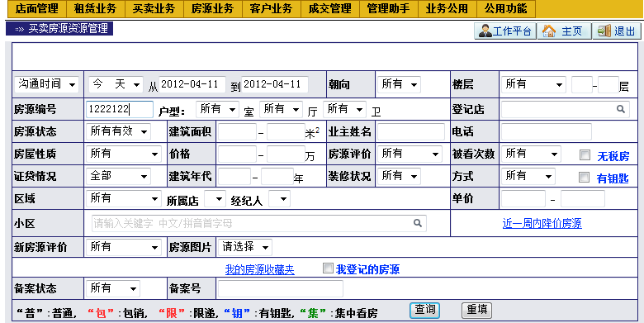Screen dimensions: 644x323
Task: Open the 房源图片 请选择 dropdown
Action: (x=244, y=247)
